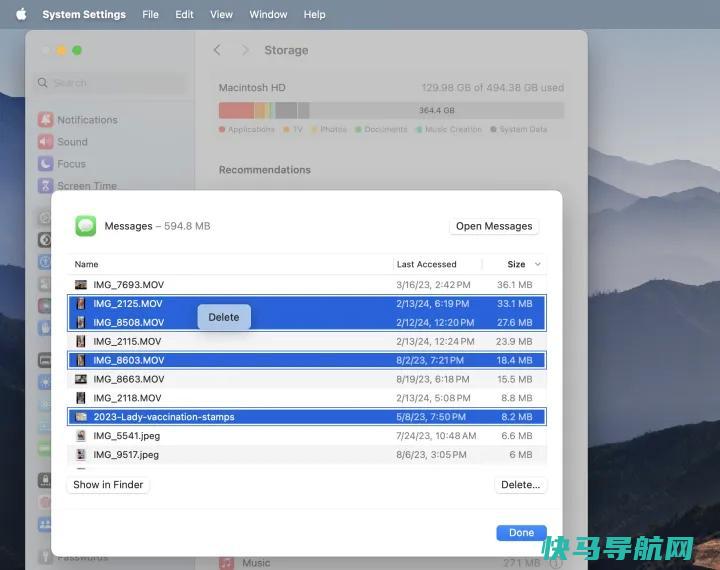Open the Edit menu
Viewport: 720px width, 570px height.
point(184,14)
